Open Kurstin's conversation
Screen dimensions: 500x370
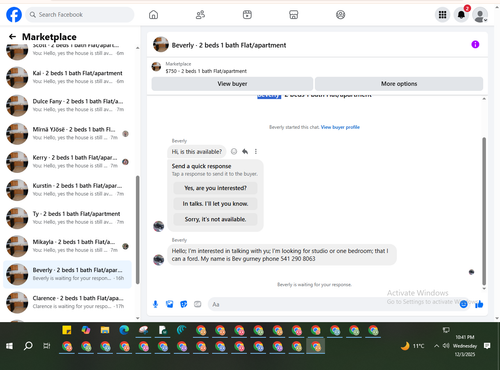(x=68, y=190)
